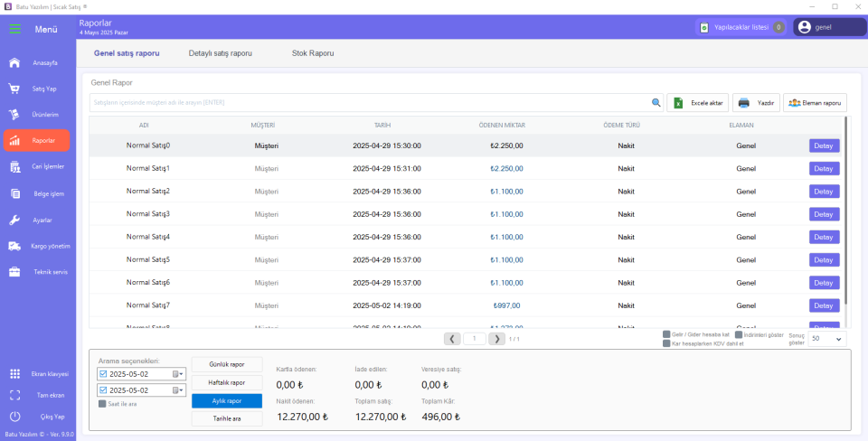
Task: Go to previous page arrow
Action: (x=452, y=339)
